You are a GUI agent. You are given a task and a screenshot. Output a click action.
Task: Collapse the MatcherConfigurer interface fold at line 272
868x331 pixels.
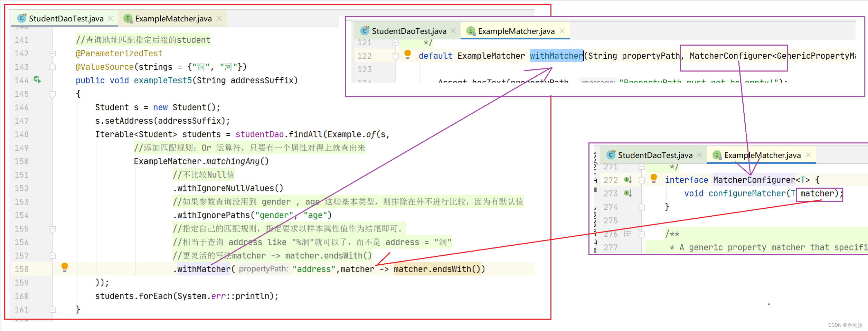(x=642, y=180)
